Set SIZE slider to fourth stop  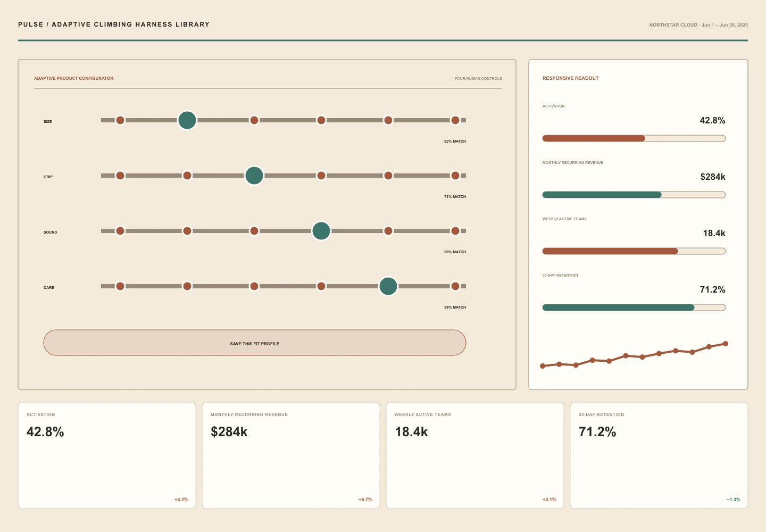[321, 120]
